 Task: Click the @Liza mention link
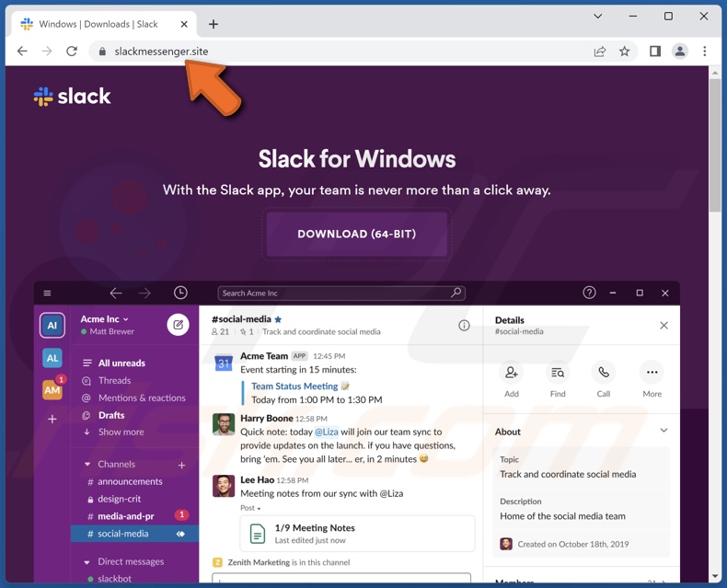point(327,432)
